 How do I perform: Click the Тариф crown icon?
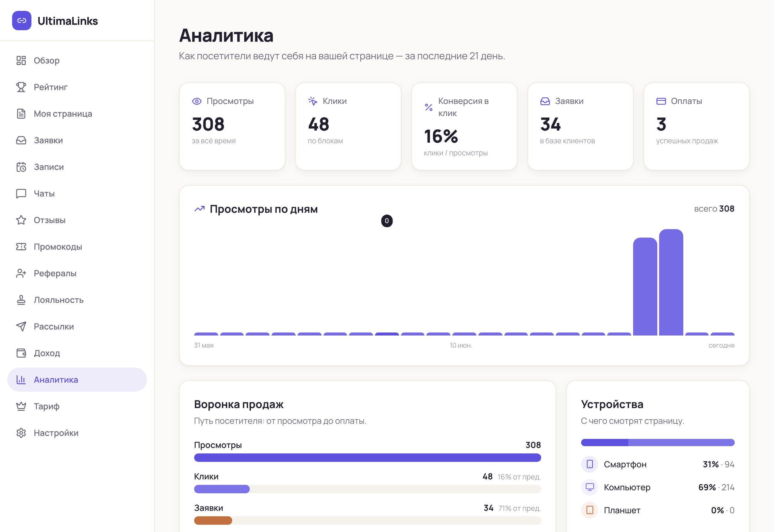tap(21, 406)
